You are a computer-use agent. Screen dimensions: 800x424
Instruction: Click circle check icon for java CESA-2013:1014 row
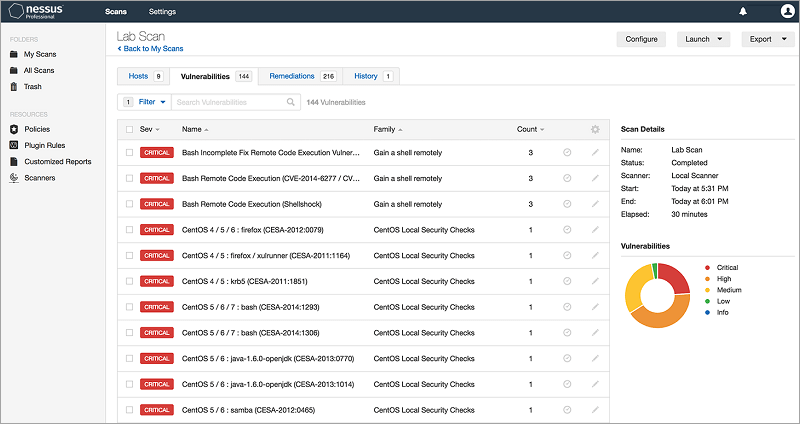[x=567, y=384]
